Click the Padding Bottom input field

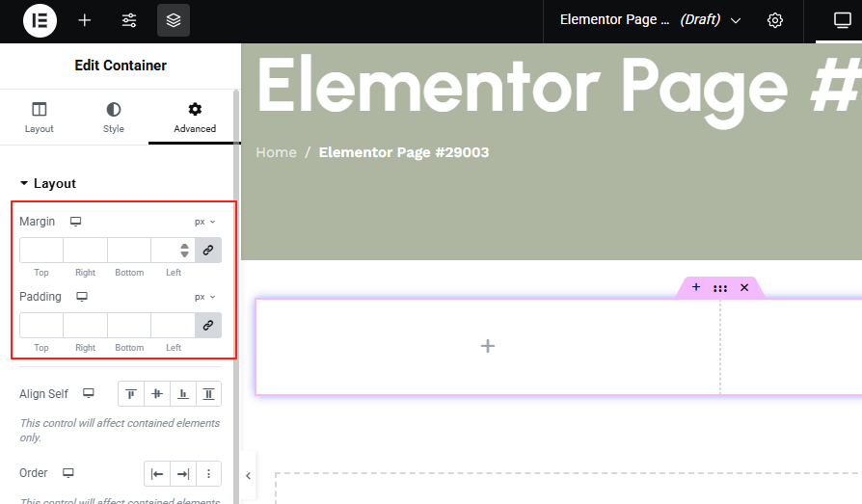(129, 326)
